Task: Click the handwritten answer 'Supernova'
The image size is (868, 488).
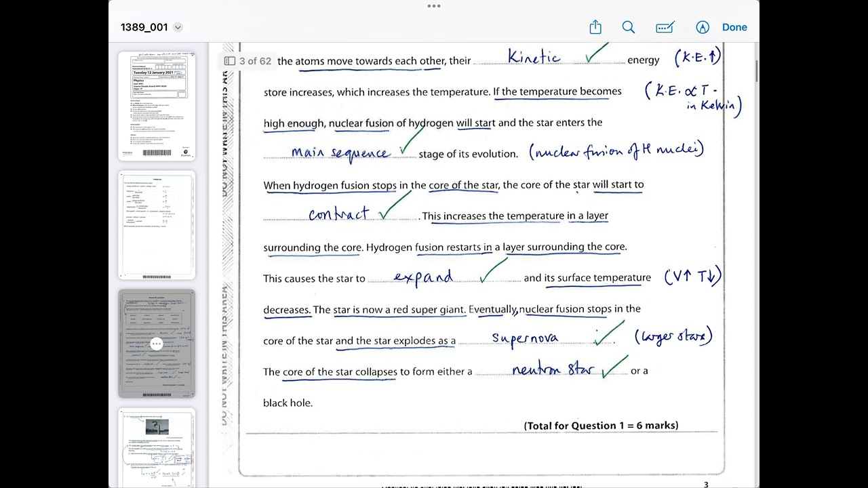Action: pyautogui.click(x=526, y=338)
